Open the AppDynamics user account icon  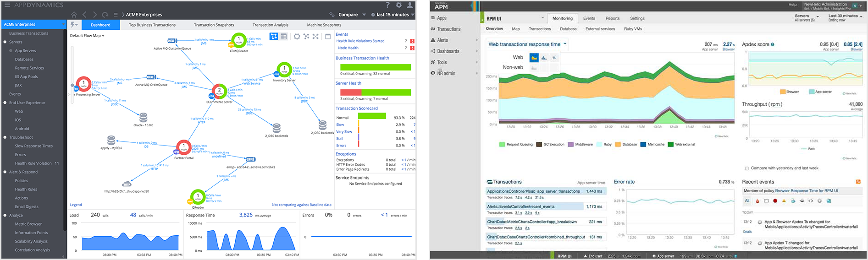click(410, 5)
